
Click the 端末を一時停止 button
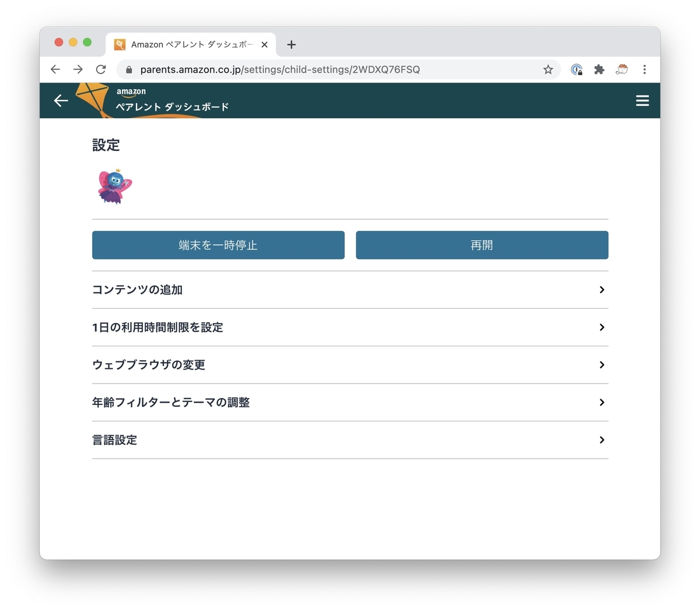[218, 245]
